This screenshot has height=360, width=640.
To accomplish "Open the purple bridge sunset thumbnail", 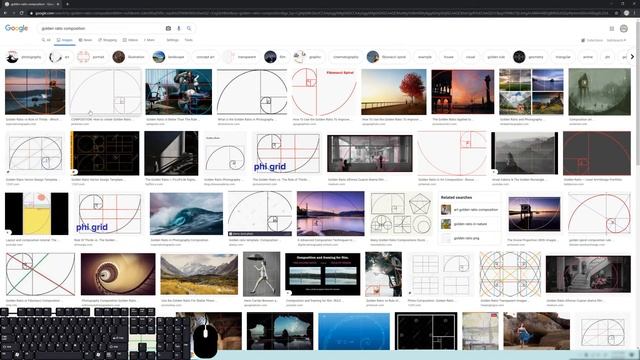I will click(331, 213).
